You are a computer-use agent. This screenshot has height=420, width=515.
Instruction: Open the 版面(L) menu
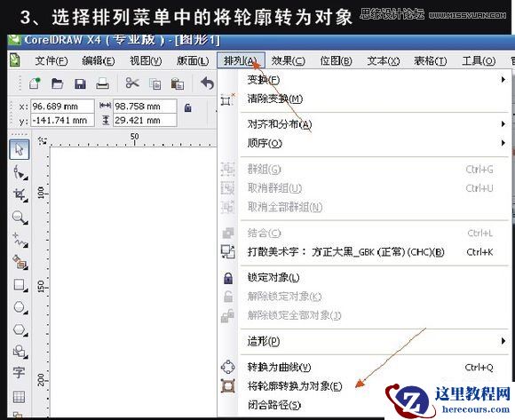[x=193, y=60]
